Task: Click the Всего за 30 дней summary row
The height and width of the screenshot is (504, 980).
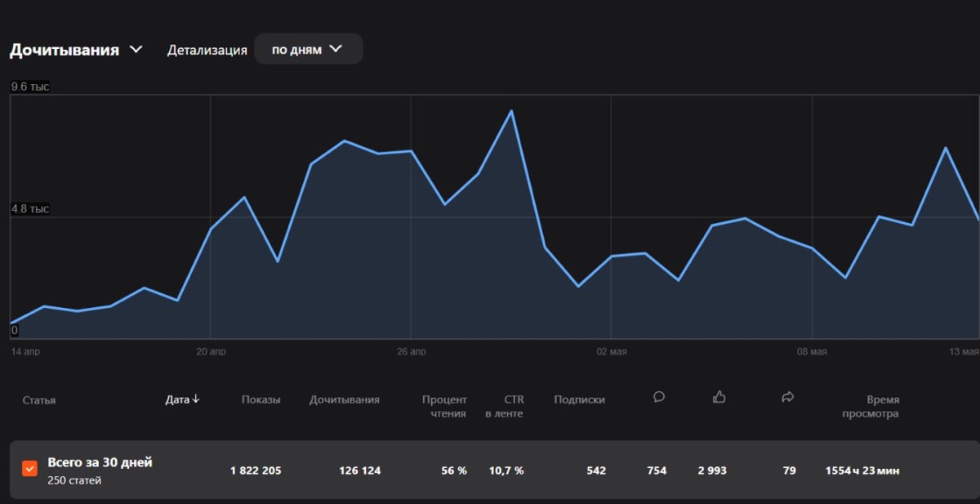Action: (495, 470)
